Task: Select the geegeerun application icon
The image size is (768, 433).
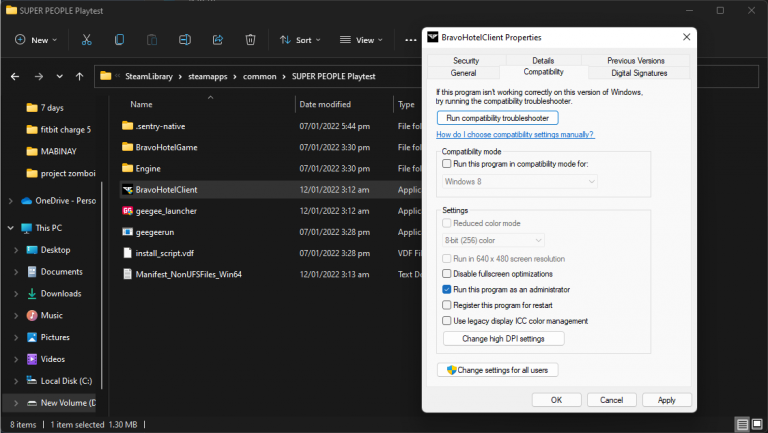Action: tap(127, 232)
